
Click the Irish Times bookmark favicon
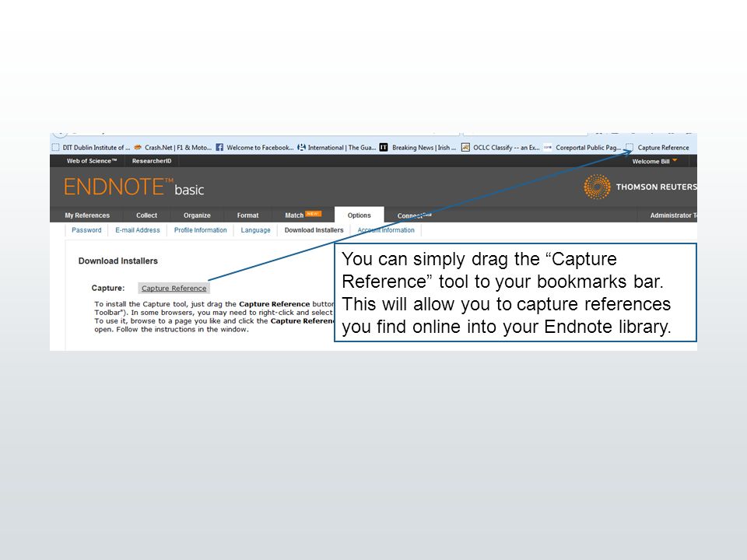pyautogui.click(x=384, y=148)
